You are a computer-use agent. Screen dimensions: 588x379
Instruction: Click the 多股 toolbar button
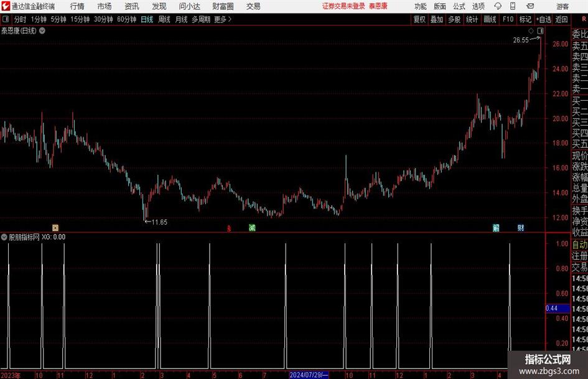coord(454,19)
